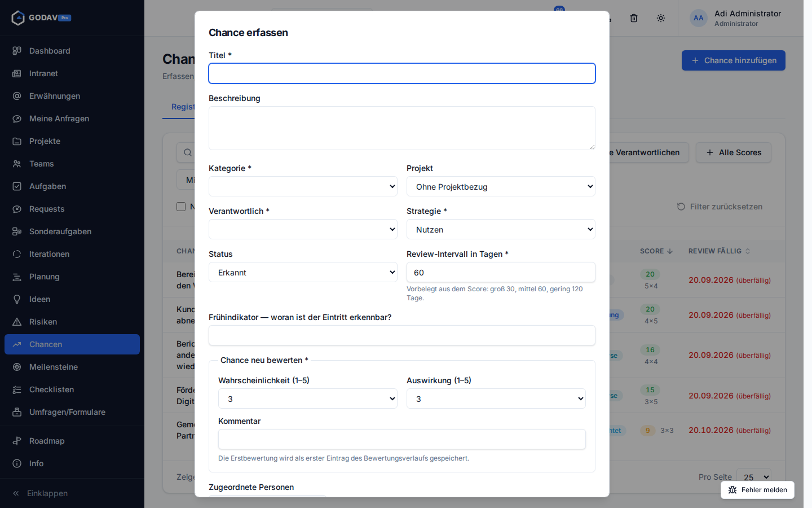Viewport: 812px width, 508px height.
Task: Toggle the checkbox below the search filter
Action: click(x=181, y=207)
